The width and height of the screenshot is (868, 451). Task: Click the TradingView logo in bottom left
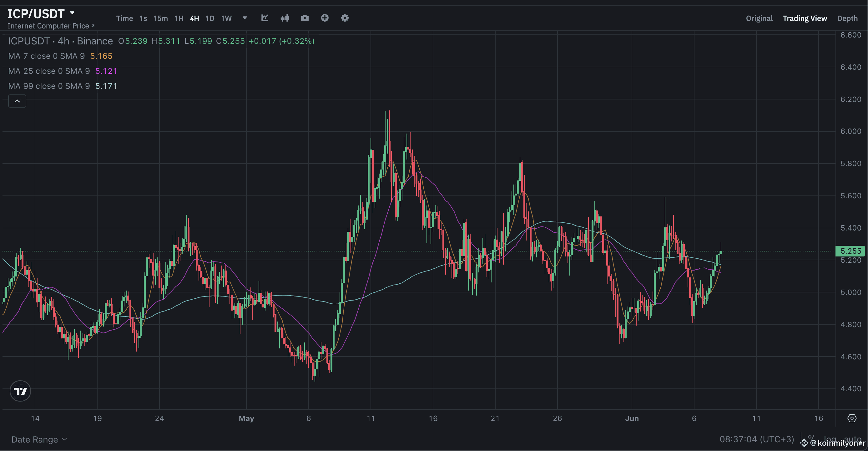point(20,391)
